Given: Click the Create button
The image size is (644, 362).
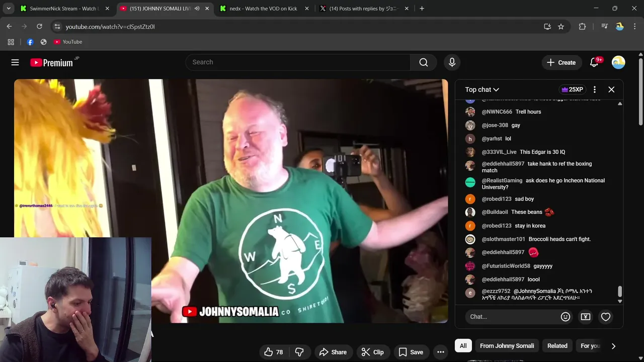Looking at the screenshot, I should coord(561,62).
